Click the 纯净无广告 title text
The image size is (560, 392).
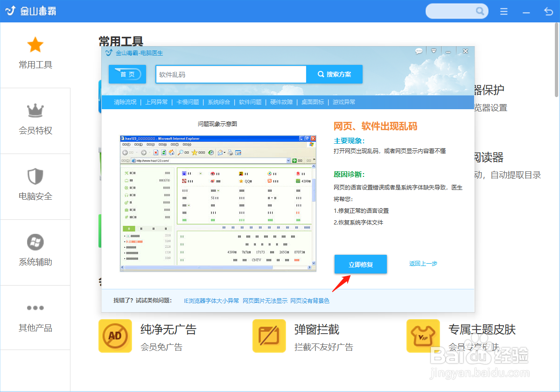click(x=168, y=329)
